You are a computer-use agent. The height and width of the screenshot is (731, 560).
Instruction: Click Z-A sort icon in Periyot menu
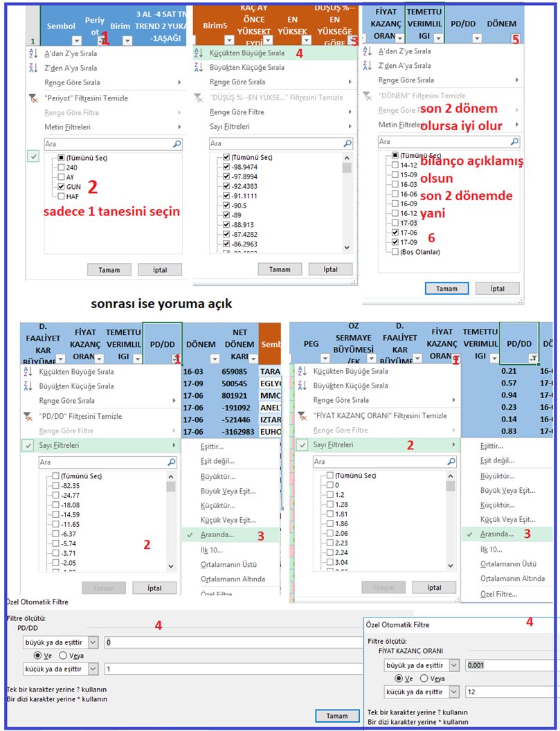coord(33,68)
